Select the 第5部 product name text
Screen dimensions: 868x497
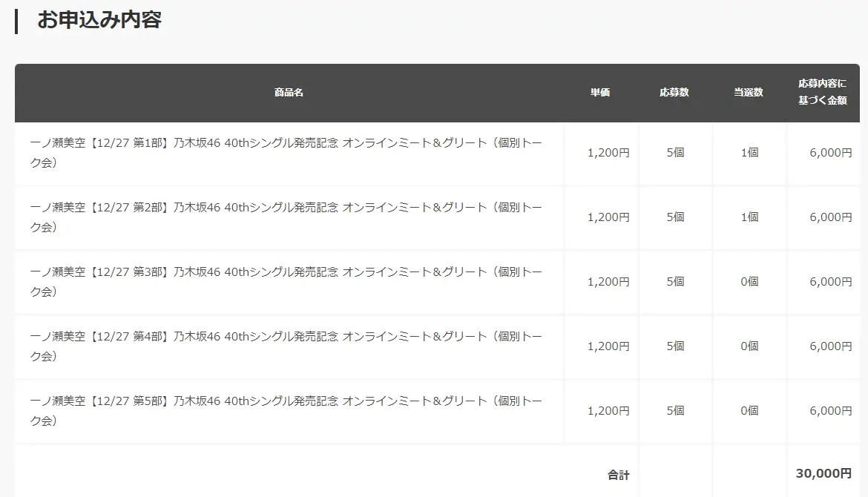tap(286, 411)
